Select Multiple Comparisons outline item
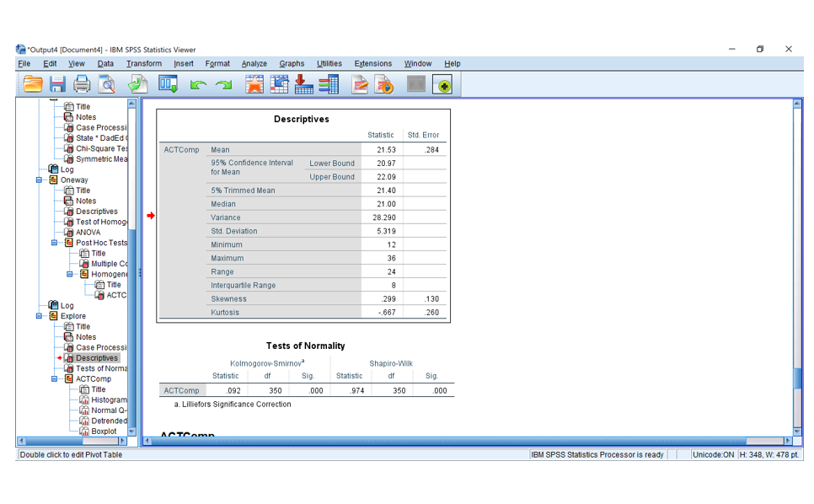This screenshot has width=814, height=504. [109, 264]
